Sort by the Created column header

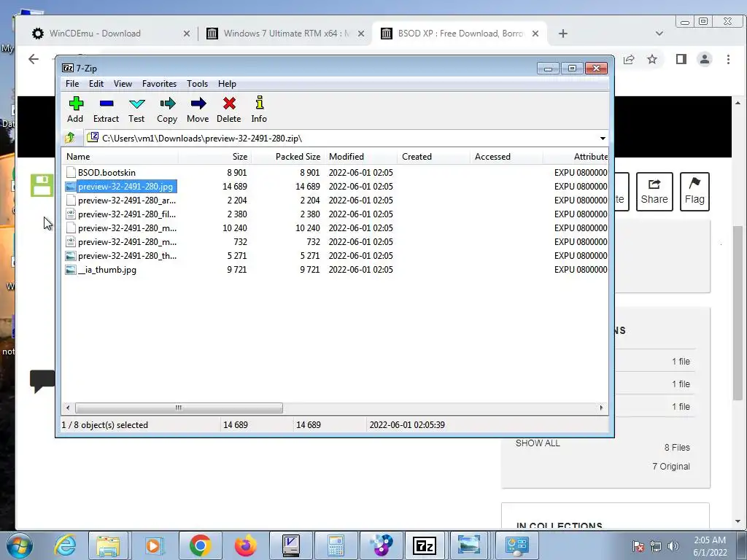433,157
